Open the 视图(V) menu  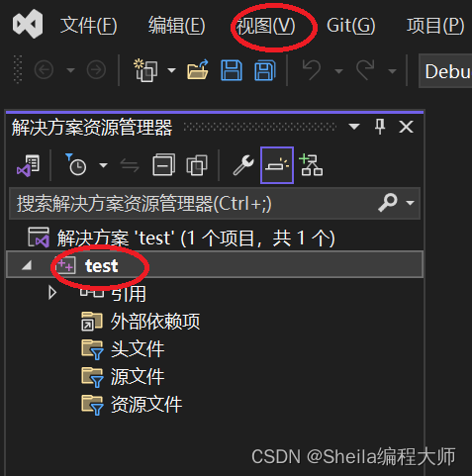pos(265,26)
